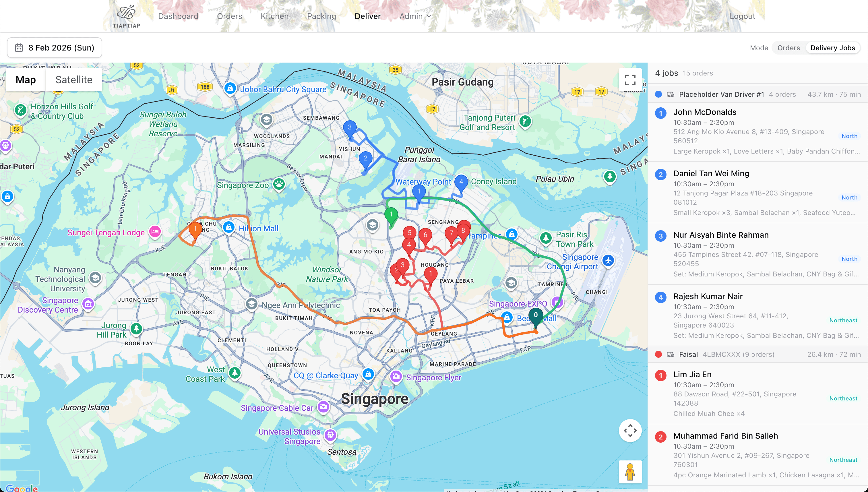868x492 pixels.
Task: Switch map view to Satellite
Action: (74, 80)
